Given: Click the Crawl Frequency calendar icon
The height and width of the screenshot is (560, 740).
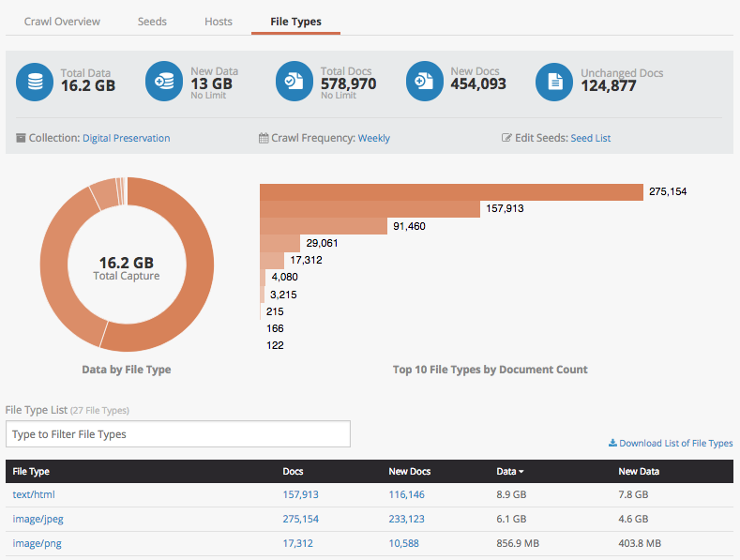Looking at the screenshot, I should tap(264, 138).
